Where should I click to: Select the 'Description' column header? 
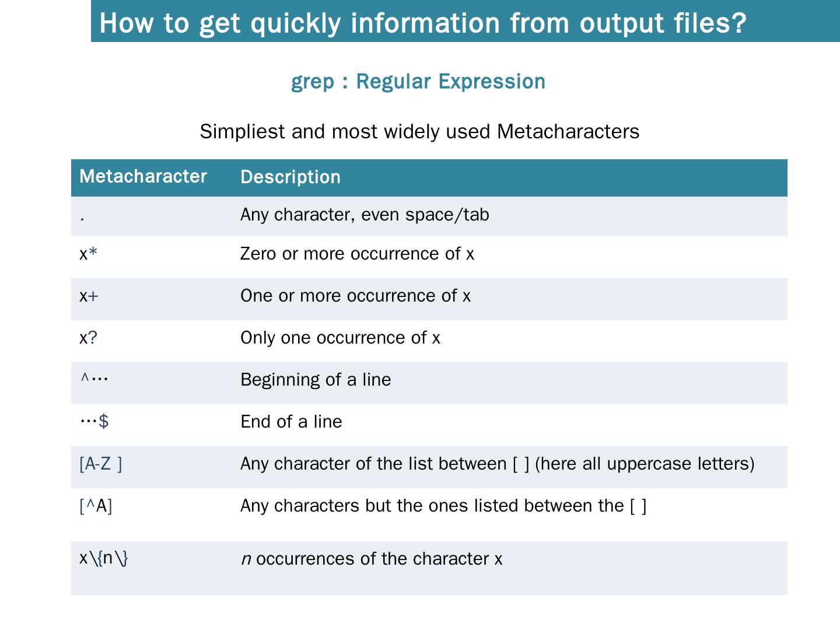click(x=290, y=177)
